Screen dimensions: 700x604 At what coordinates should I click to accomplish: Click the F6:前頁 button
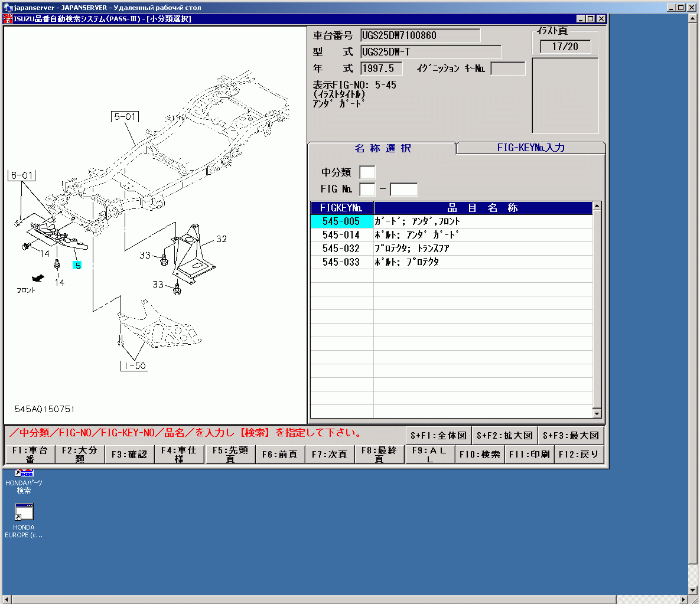[x=280, y=455]
